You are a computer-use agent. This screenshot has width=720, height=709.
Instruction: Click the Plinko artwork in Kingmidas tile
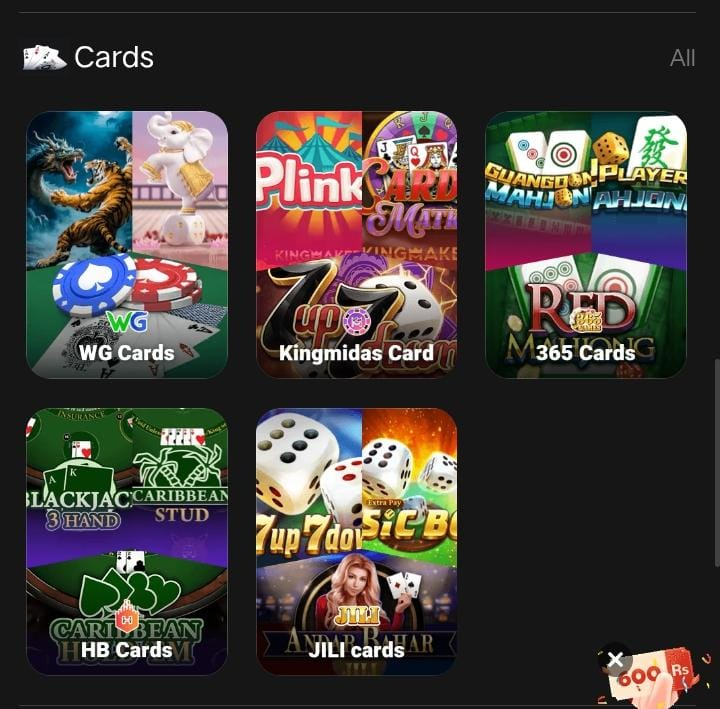click(x=309, y=184)
